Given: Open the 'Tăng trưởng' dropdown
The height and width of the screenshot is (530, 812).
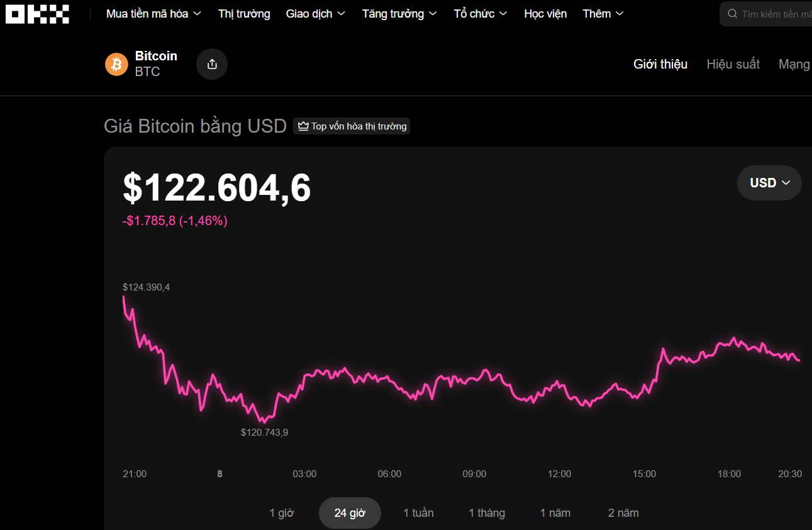Looking at the screenshot, I should pos(399,13).
